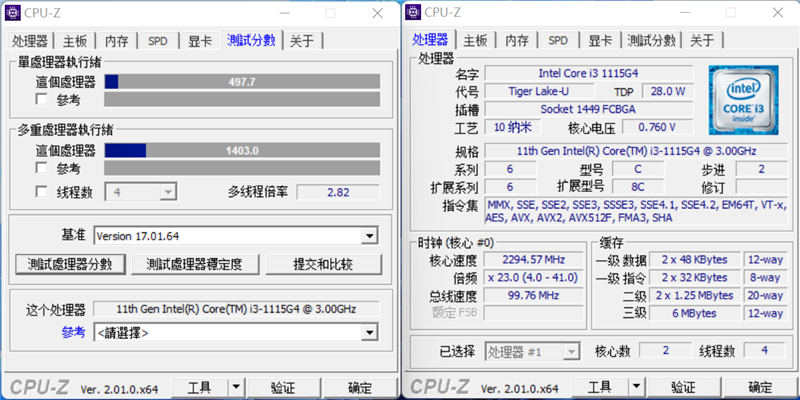Click the multi thread score bar showing 1403.0
The height and width of the screenshot is (400, 800).
pos(242,151)
